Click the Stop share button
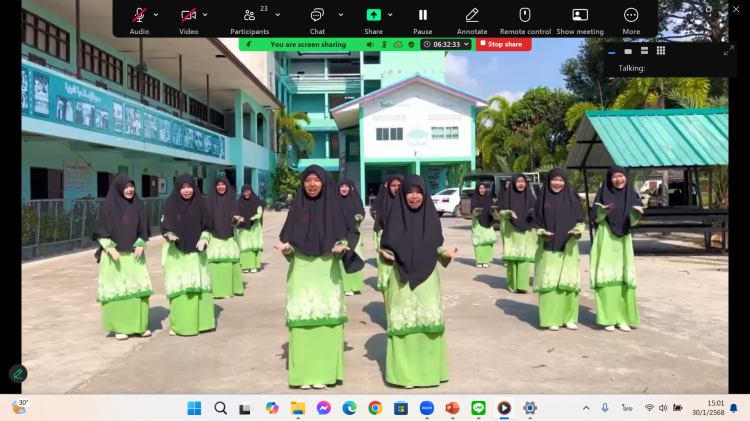This screenshot has height=421, width=750. point(503,44)
